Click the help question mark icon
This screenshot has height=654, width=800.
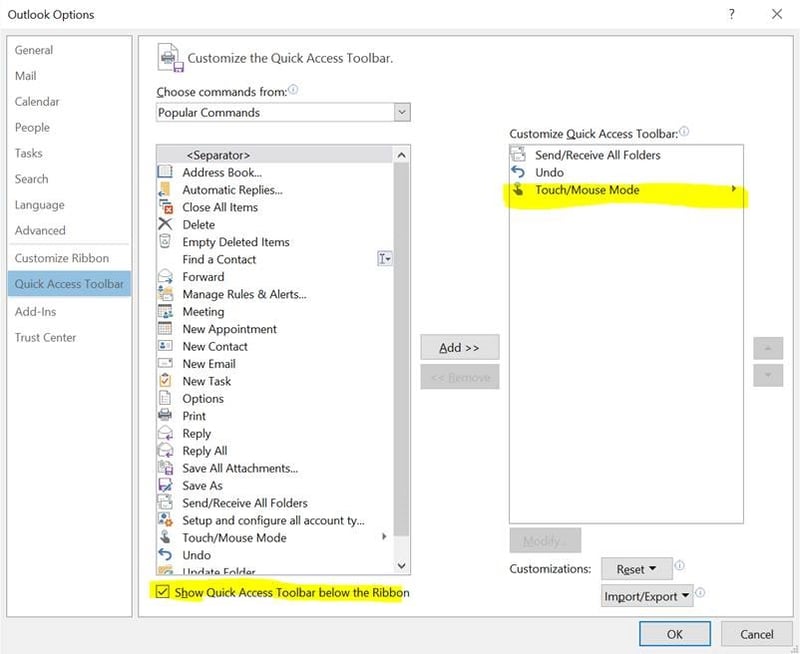pyautogui.click(x=732, y=14)
